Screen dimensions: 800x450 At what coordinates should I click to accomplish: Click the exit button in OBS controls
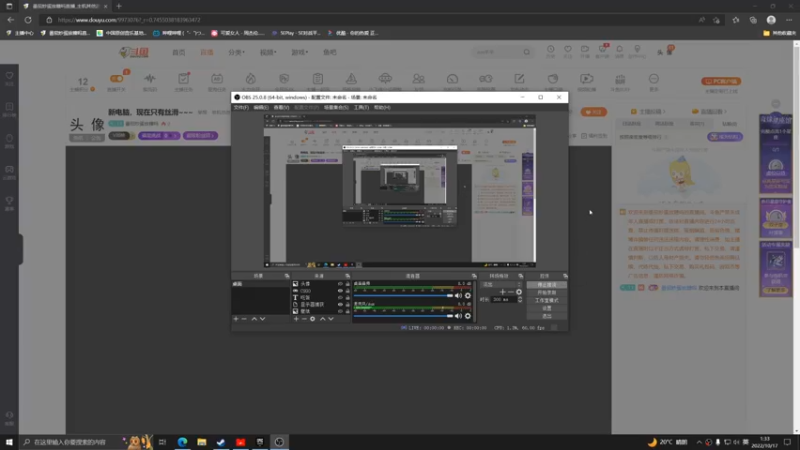546,316
